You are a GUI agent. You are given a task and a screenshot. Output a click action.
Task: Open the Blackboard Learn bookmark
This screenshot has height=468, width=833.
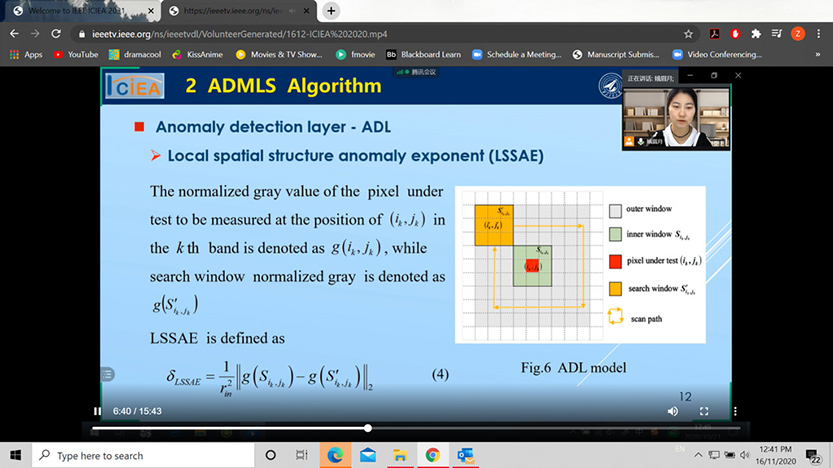click(424, 54)
